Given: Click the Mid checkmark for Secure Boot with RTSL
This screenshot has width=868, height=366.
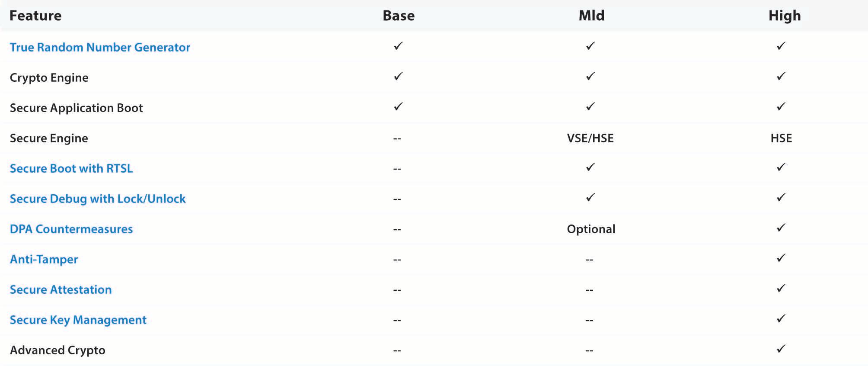Looking at the screenshot, I should [590, 167].
